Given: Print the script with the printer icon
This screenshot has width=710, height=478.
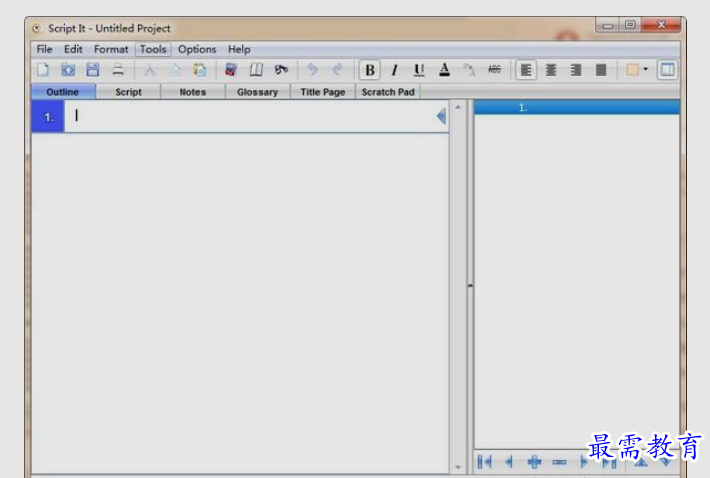Looking at the screenshot, I should (118, 70).
